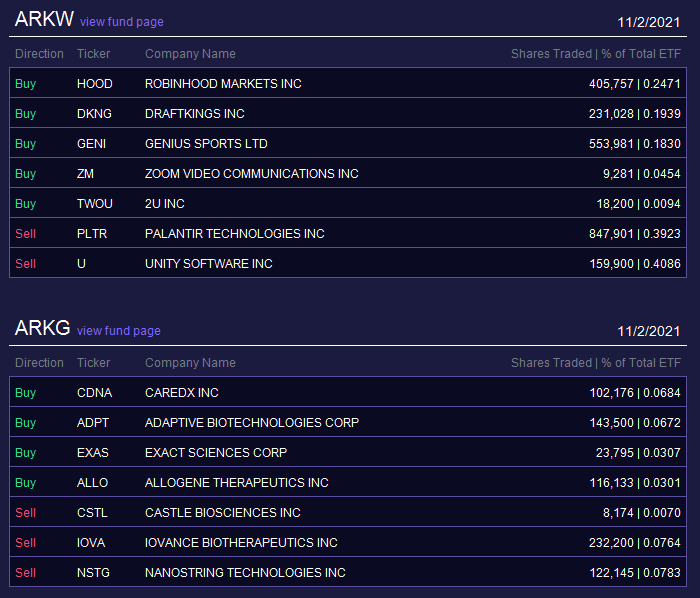Click 2U INC company name

[165, 204]
